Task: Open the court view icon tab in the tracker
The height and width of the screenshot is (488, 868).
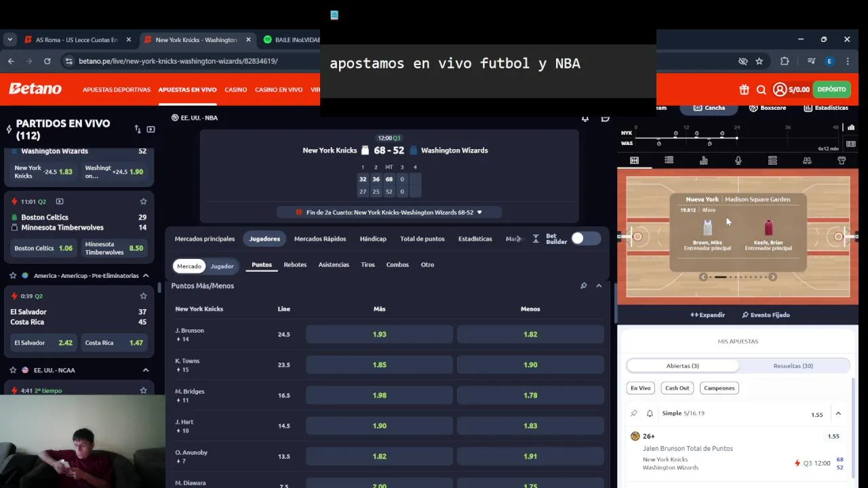Action: [634, 161]
